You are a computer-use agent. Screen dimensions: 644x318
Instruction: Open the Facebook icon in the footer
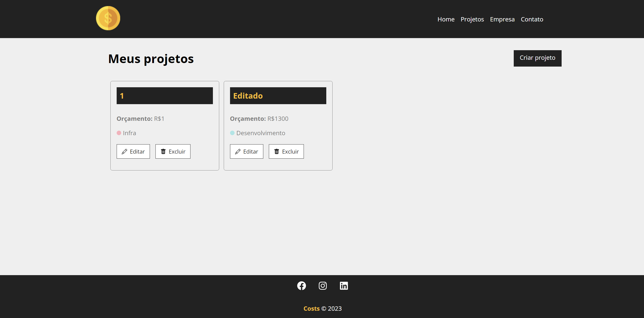pos(301,286)
